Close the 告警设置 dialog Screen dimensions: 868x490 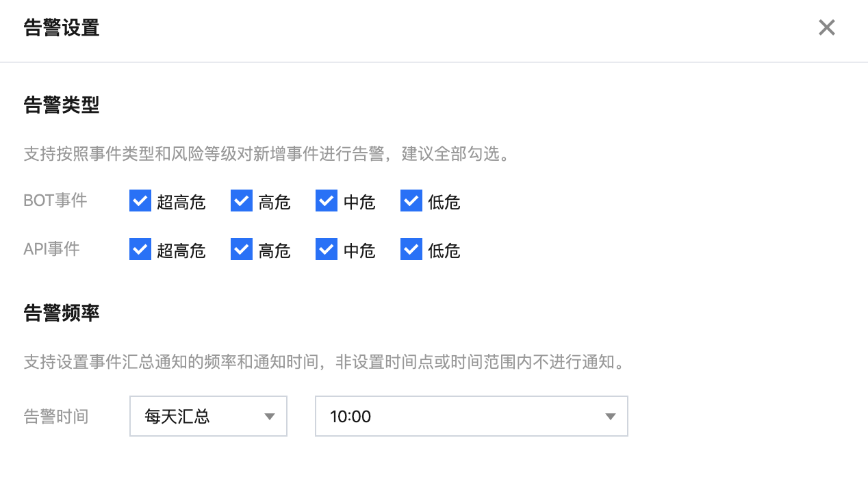[x=826, y=27]
